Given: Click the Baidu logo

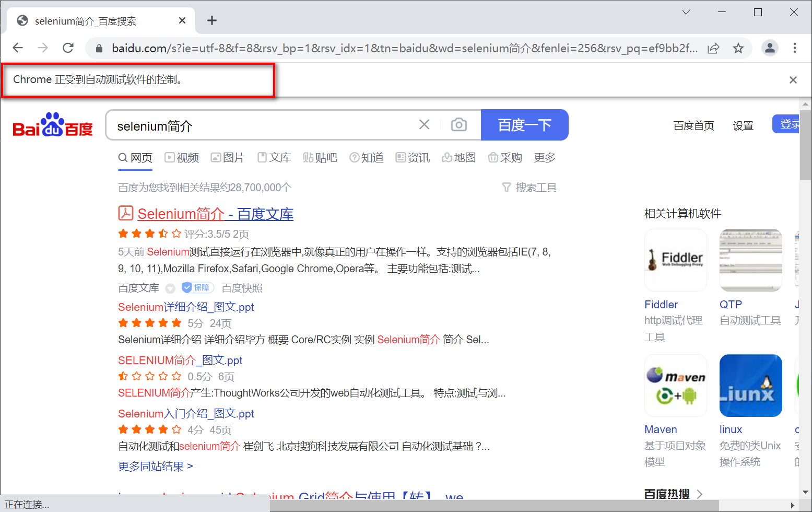Looking at the screenshot, I should coord(52,125).
